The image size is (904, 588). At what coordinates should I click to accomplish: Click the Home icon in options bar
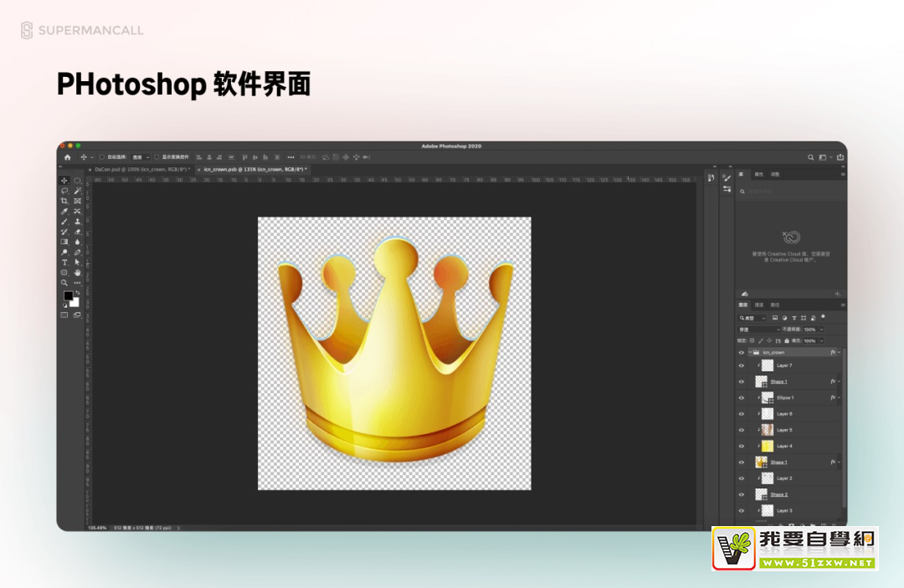[68, 157]
